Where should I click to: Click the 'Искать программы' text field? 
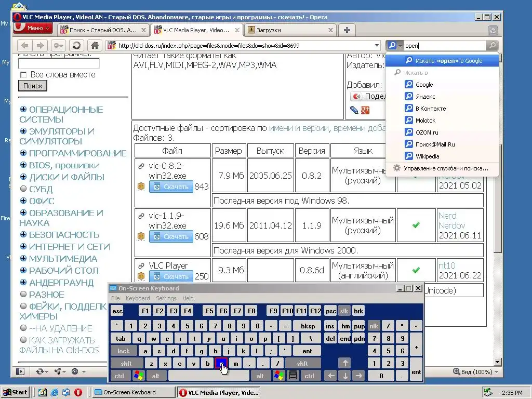(59, 63)
